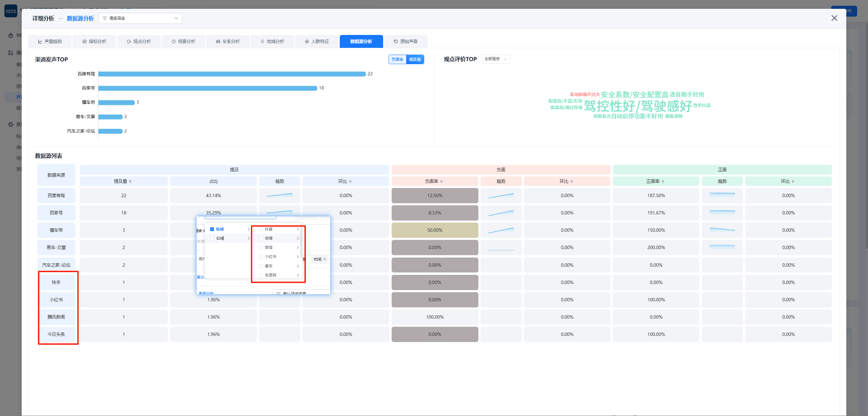Image resolution: width=868 pixels, height=416 pixels.
Task: Click the 观点分析 tab icon
Action: coord(129,42)
